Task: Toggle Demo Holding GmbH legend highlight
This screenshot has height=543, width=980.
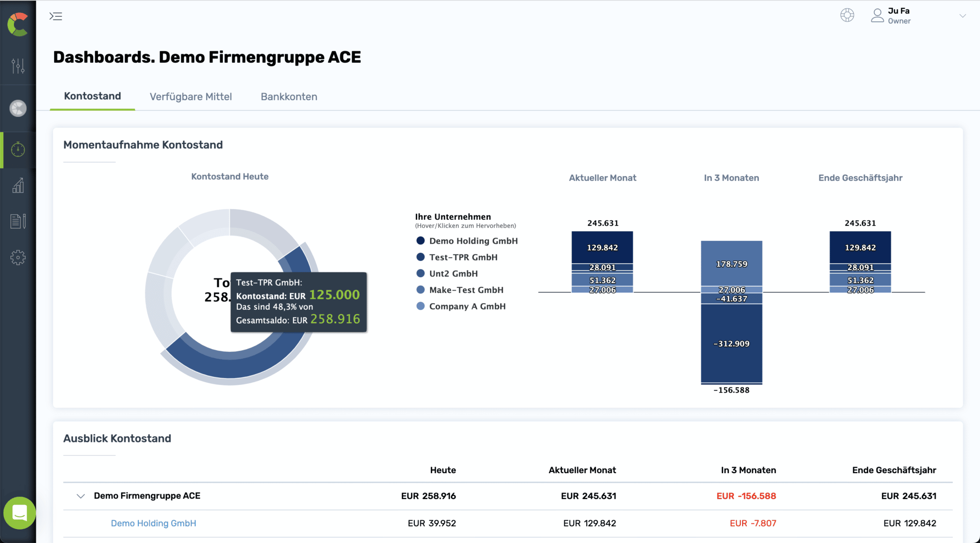Action: [473, 241]
